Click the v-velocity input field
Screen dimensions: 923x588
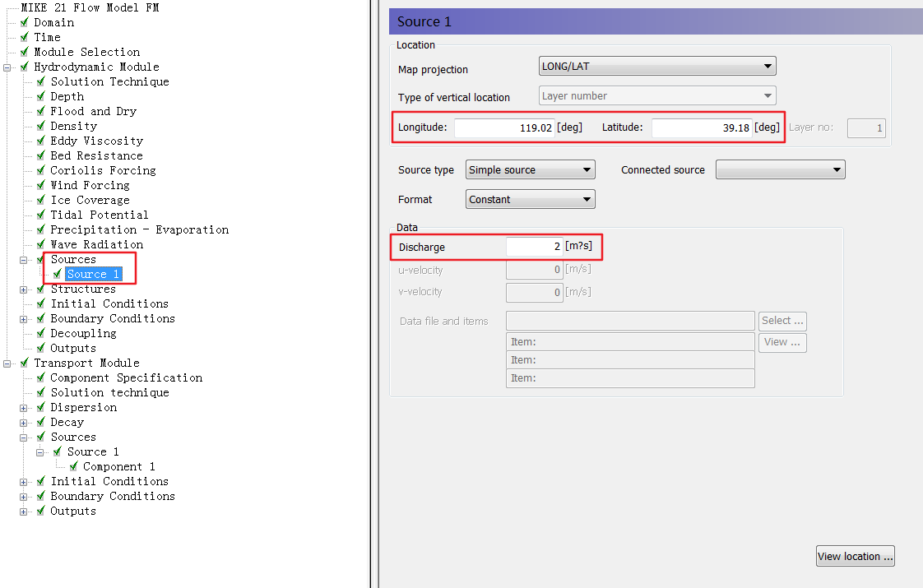coord(535,293)
